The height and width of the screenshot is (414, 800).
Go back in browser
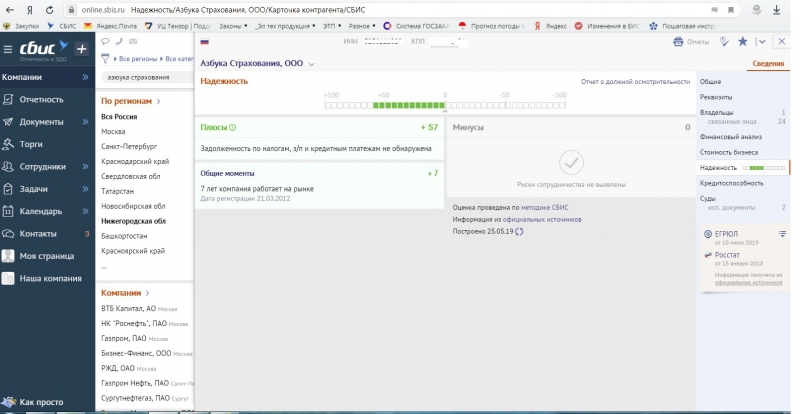click(10, 10)
